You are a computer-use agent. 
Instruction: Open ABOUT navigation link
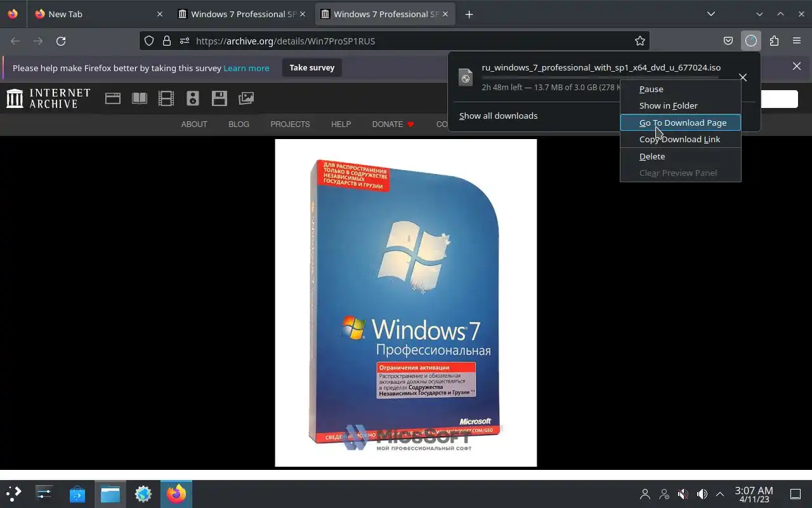tap(194, 124)
